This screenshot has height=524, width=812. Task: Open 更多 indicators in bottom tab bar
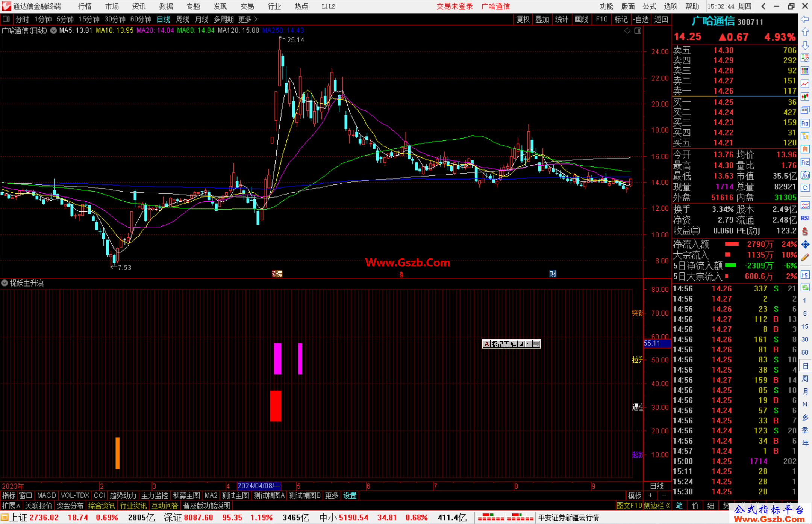pos(332,495)
